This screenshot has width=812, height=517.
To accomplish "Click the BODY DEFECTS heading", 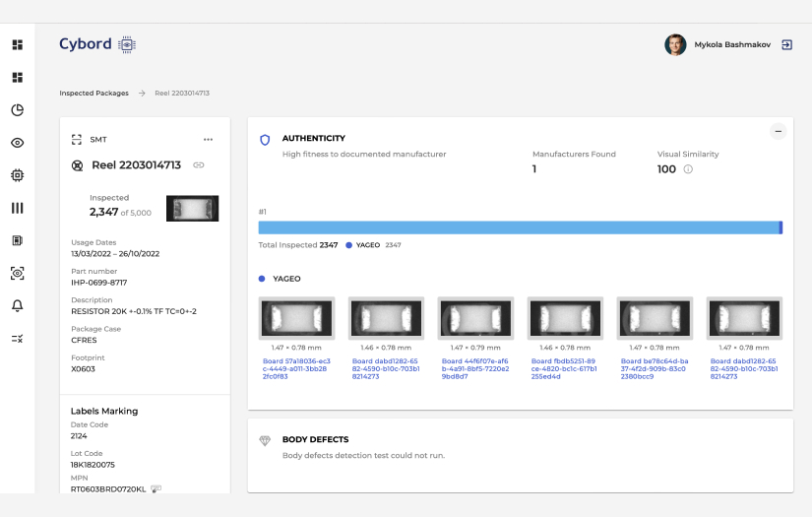I will (315, 440).
